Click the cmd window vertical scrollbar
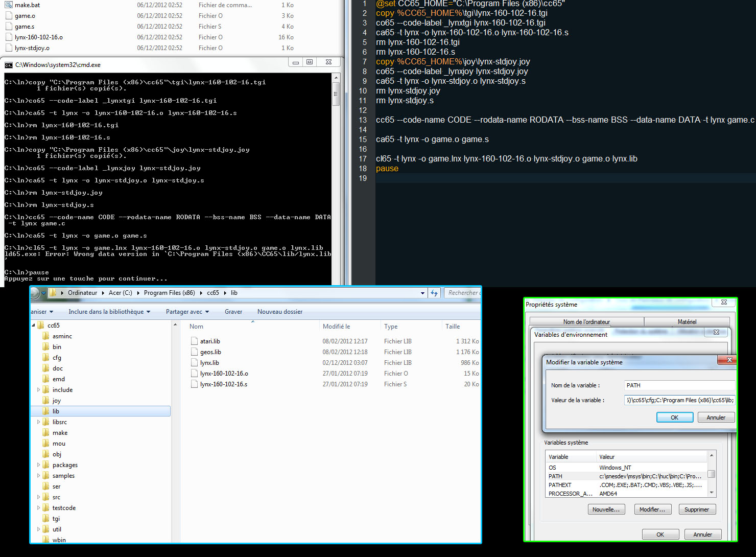 pos(336,179)
